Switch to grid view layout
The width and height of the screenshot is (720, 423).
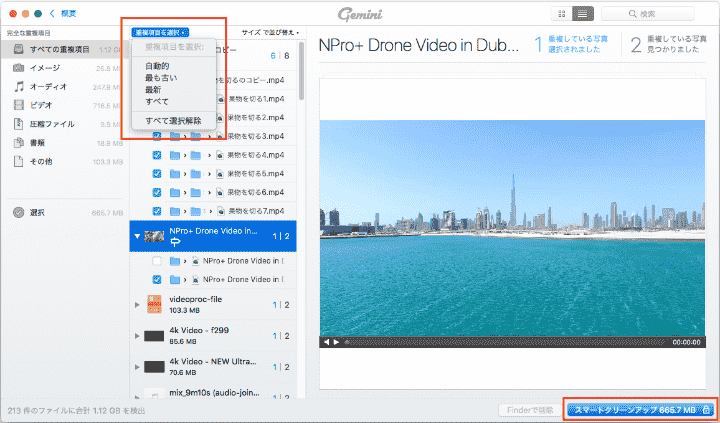561,14
